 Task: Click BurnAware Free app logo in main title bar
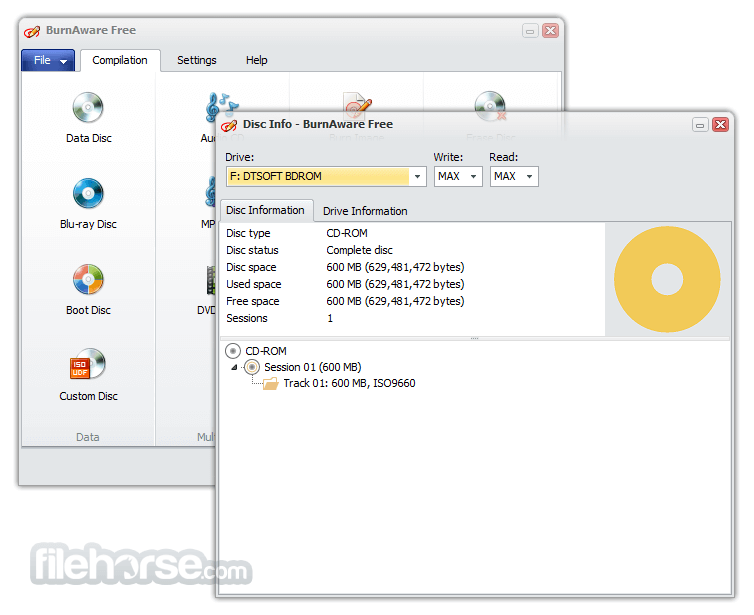[32, 31]
